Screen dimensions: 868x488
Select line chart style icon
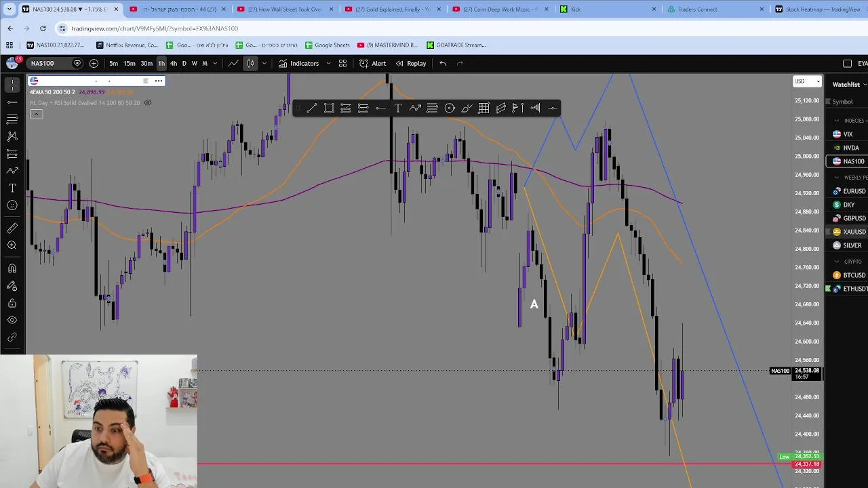tap(233, 63)
